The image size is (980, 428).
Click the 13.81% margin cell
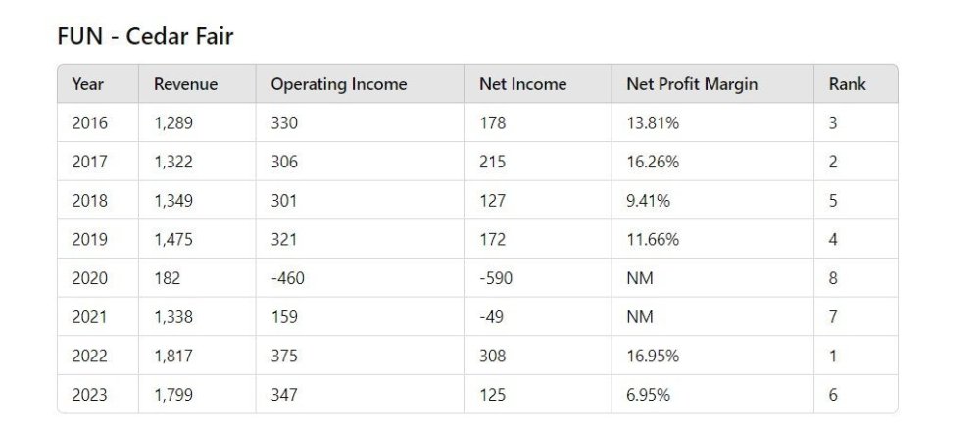(x=653, y=123)
